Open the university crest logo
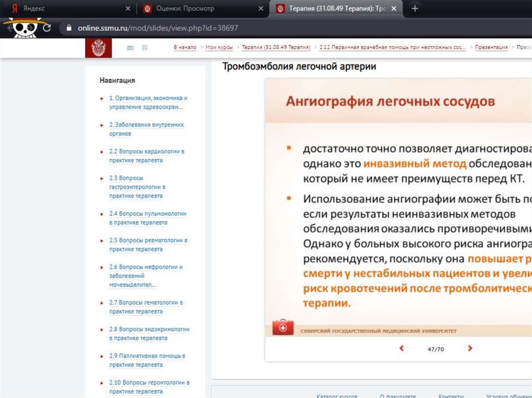This screenshot has width=532, height=398. [98, 48]
